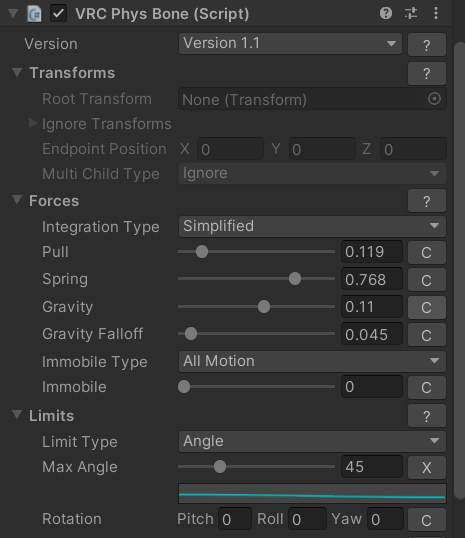The image size is (465, 538).
Task: Expand the Ignore Transforms list
Action: coord(33,123)
